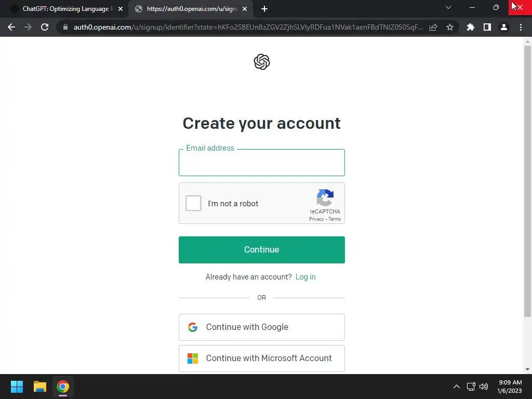Reload the current page
Viewport: 532px width, 399px height.
point(45,27)
